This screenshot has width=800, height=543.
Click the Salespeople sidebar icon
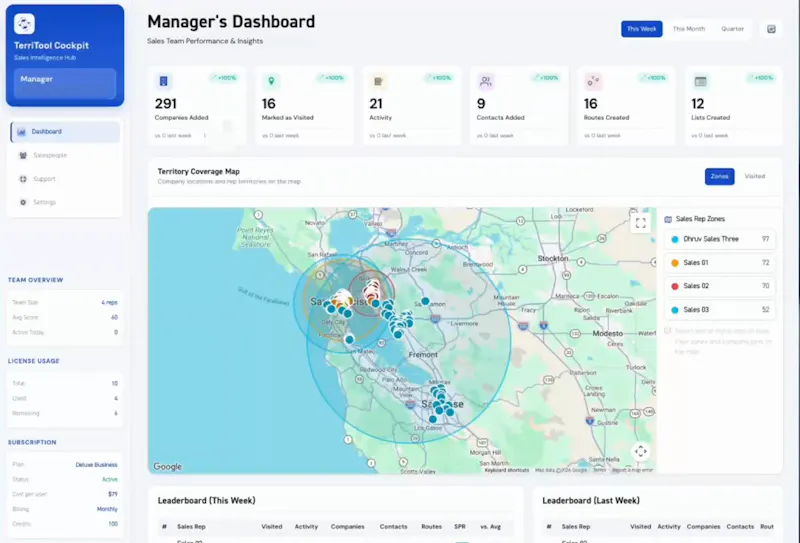[x=23, y=155]
